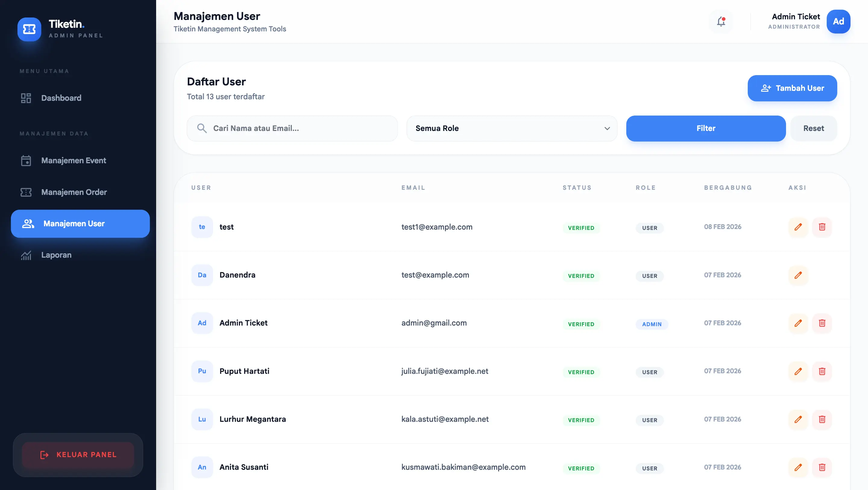Click the Ad profile avatar
Image resolution: width=868 pixels, height=490 pixels.
pyautogui.click(x=838, y=22)
